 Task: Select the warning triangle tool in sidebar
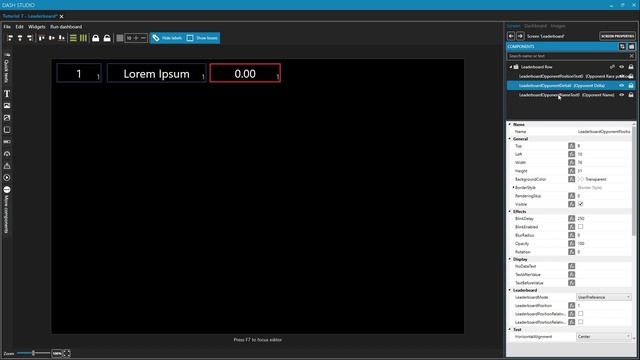(x=7, y=166)
